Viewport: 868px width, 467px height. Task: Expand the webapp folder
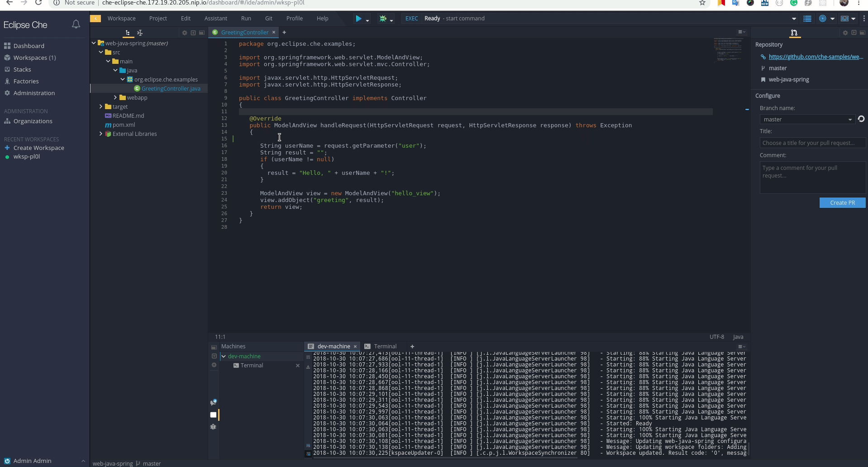(115, 97)
